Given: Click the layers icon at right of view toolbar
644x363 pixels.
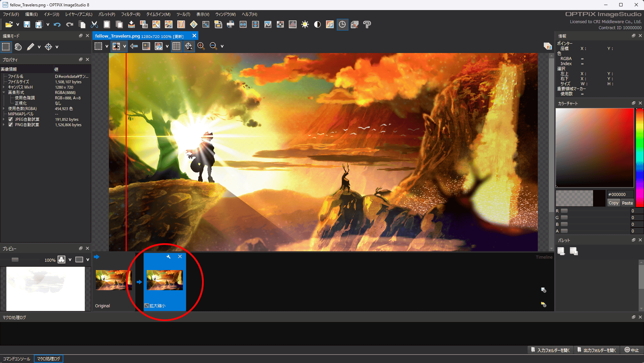Looking at the screenshot, I should [x=548, y=46].
